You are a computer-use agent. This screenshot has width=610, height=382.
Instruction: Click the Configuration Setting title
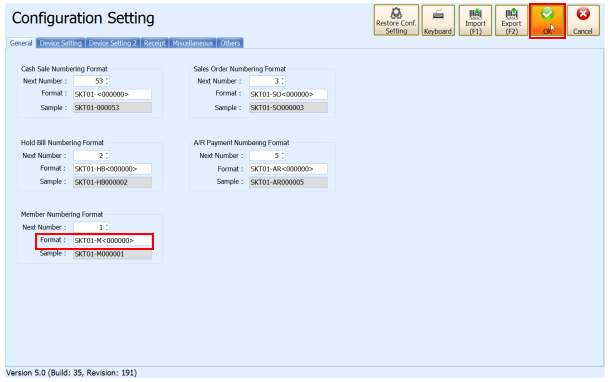point(83,18)
